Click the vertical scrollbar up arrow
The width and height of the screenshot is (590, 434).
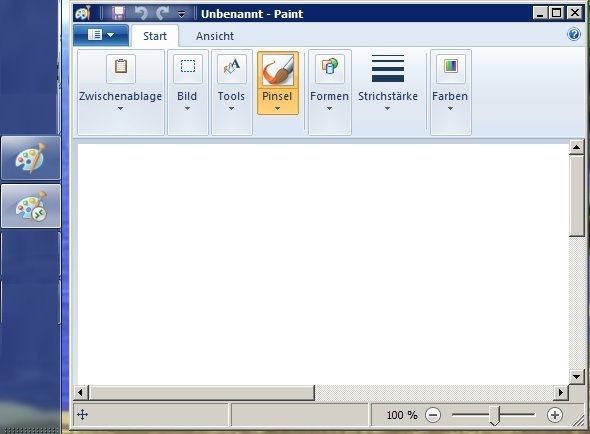pos(576,147)
